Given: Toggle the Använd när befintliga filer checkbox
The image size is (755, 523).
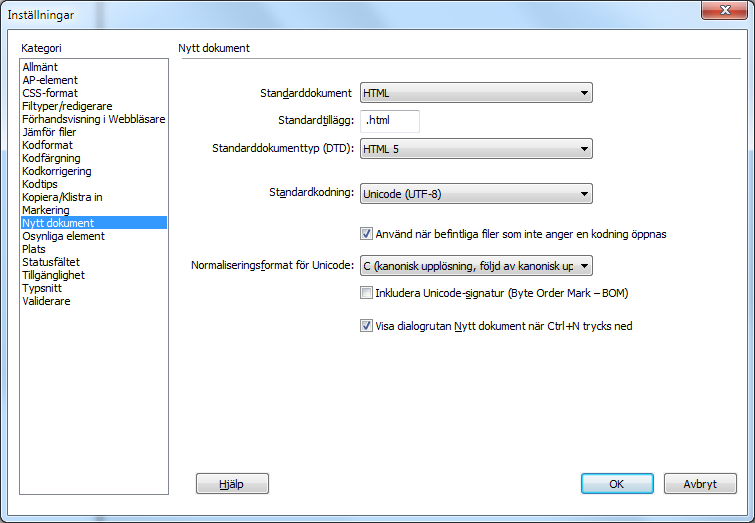Looking at the screenshot, I should pos(366,234).
